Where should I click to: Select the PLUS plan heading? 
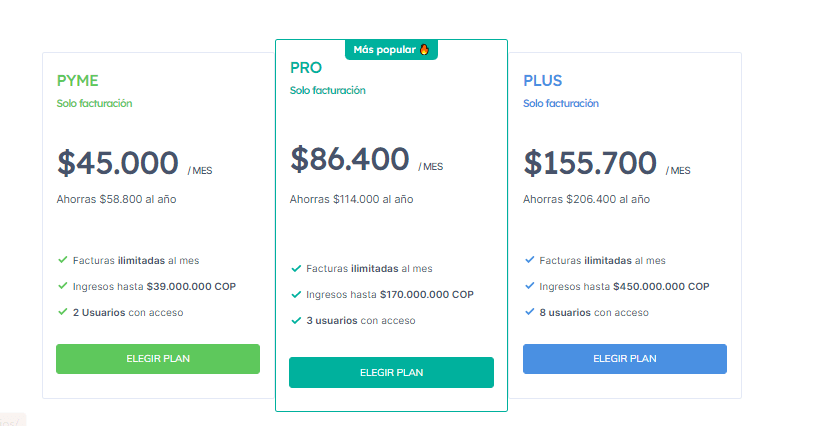(543, 80)
